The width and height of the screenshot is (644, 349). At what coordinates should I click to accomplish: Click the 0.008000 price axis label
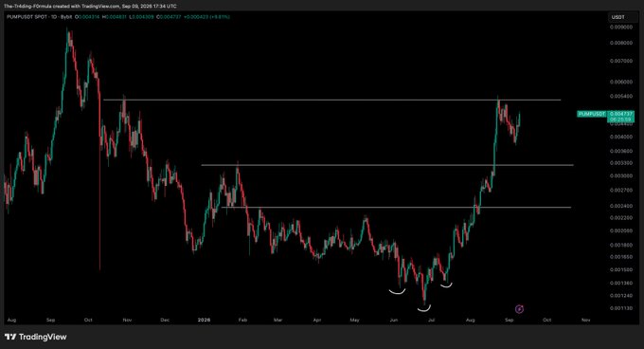pyautogui.click(x=621, y=43)
